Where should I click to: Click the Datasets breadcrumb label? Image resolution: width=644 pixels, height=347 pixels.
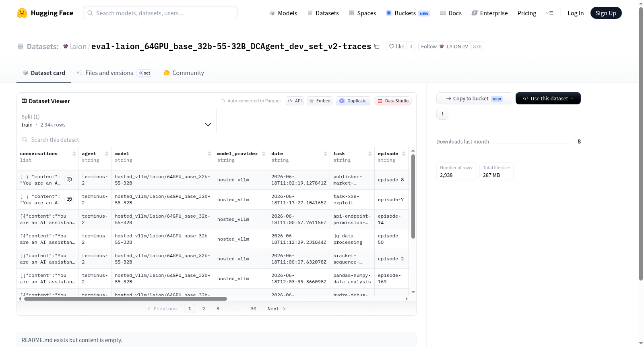coord(43,46)
